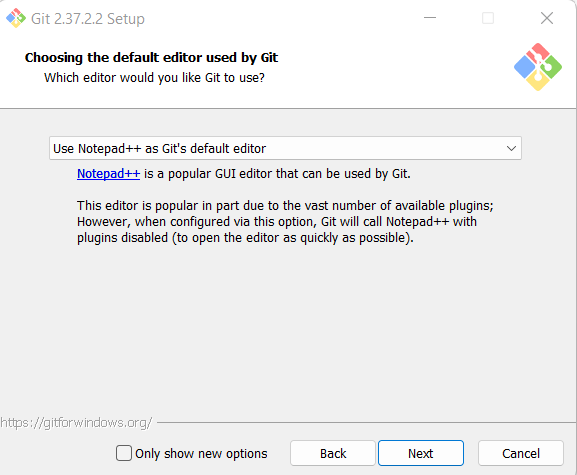Click the "Only show new options" label text
This screenshot has width=577, height=475.
pos(201,454)
